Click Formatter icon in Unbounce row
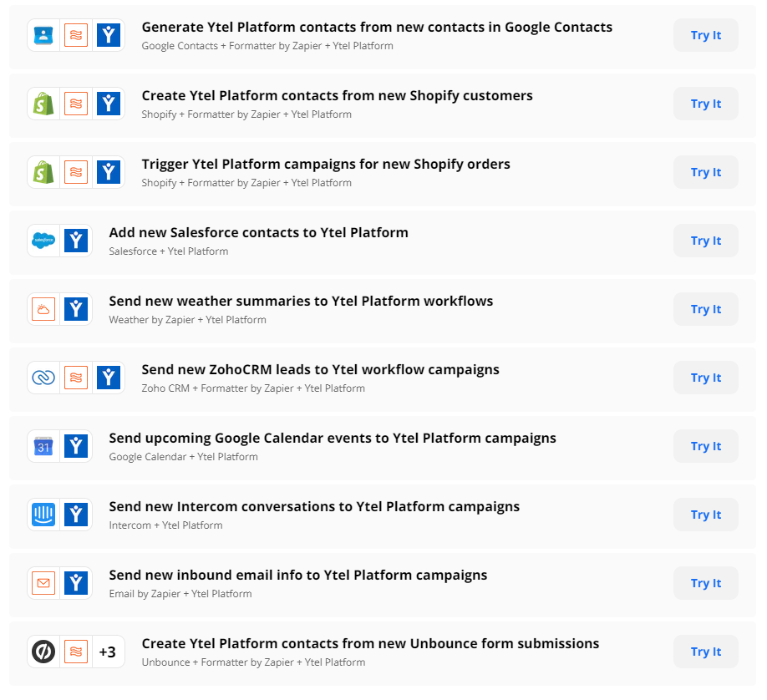 click(76, 652)
